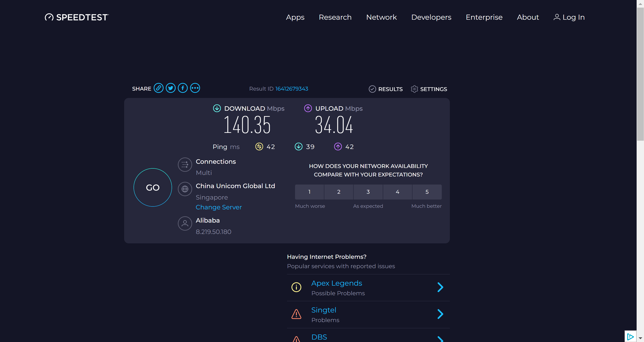Rate network availability as 3
Image resolution: width=644 pixels, height=342 pixels.
pyautogui.click(x=368, y=192)
